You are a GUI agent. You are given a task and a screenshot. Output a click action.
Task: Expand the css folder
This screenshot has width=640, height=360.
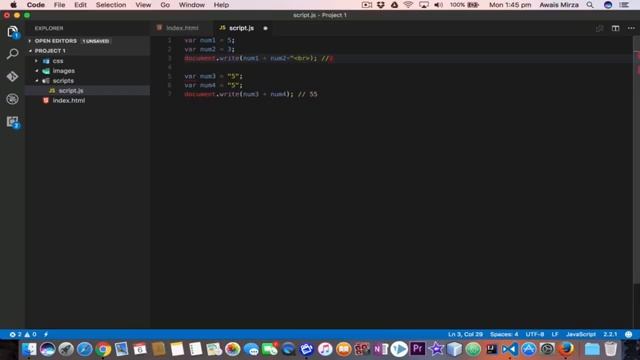(x=36, y=61)
